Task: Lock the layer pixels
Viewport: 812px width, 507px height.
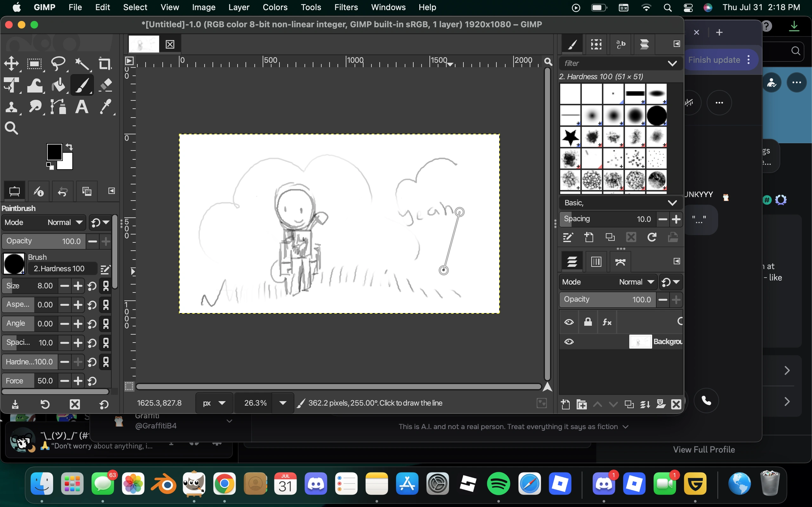Action: 588,322
